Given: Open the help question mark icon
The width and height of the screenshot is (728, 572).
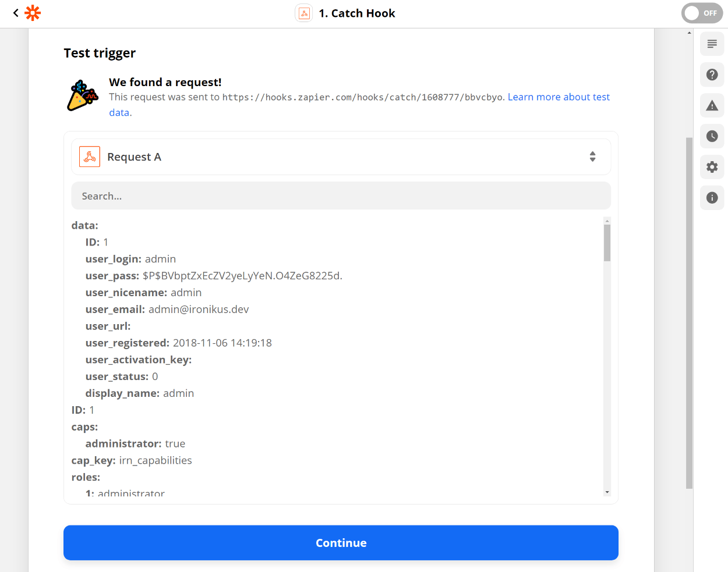Looking at the screenshot, I should click(712, 74).
